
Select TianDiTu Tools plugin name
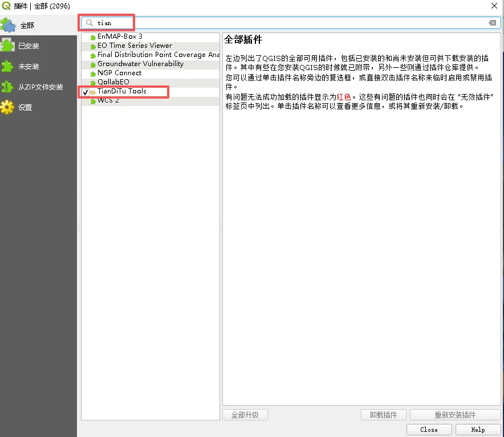click(x=122, y=91)
